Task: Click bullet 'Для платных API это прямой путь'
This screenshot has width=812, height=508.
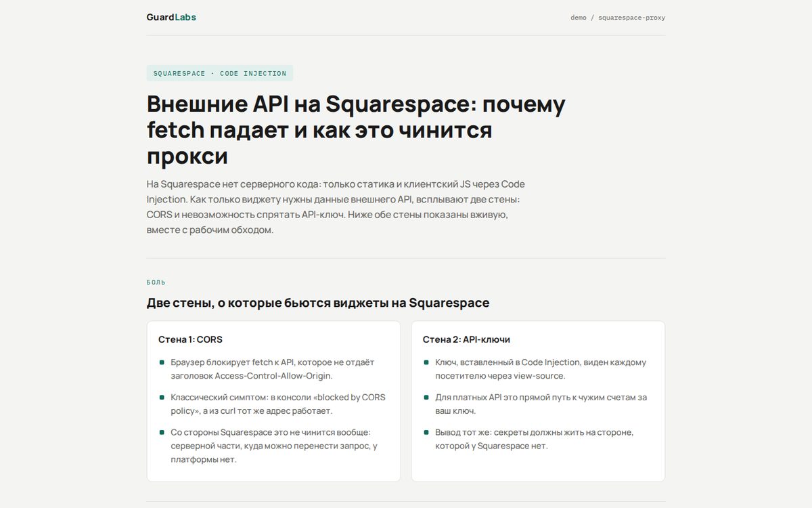Action: pos(538,404)
